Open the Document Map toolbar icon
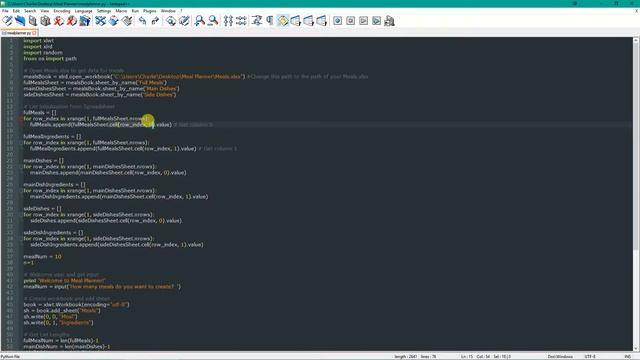 click(309, 20)
